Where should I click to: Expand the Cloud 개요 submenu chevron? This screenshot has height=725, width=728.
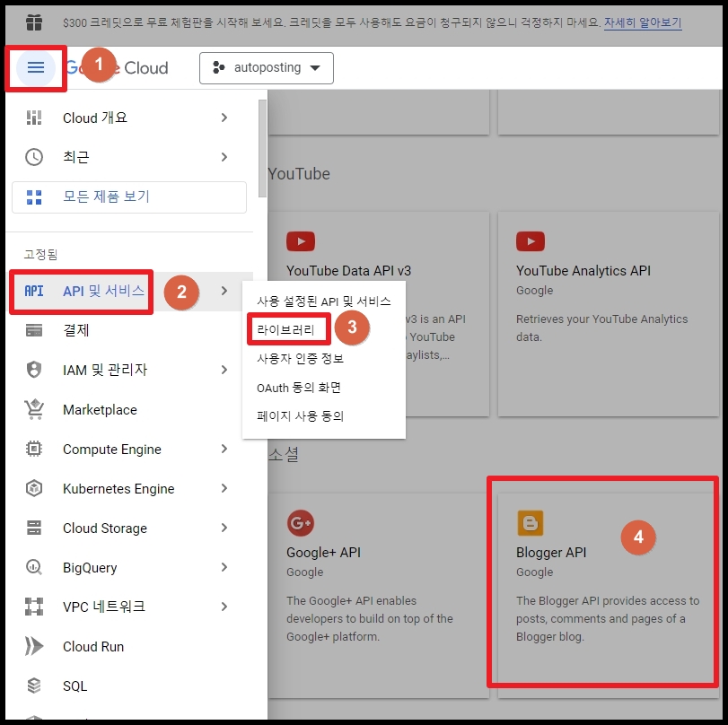click(224, 118)
